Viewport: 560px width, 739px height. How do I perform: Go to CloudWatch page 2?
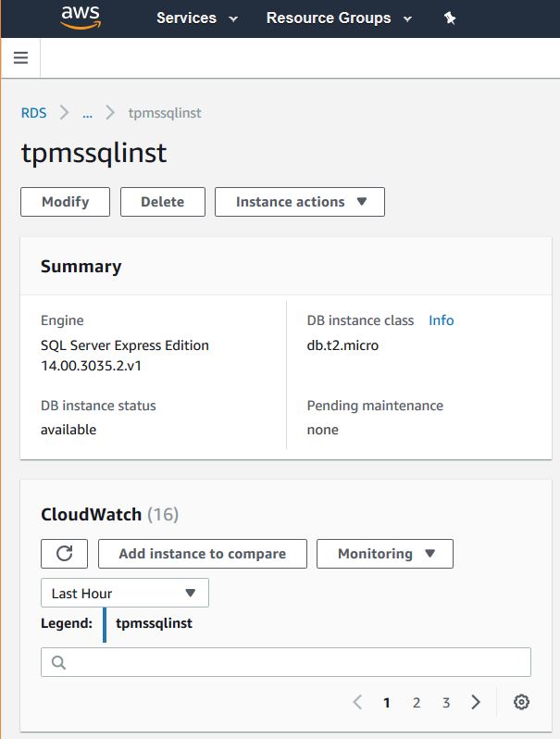click(417, 703)
